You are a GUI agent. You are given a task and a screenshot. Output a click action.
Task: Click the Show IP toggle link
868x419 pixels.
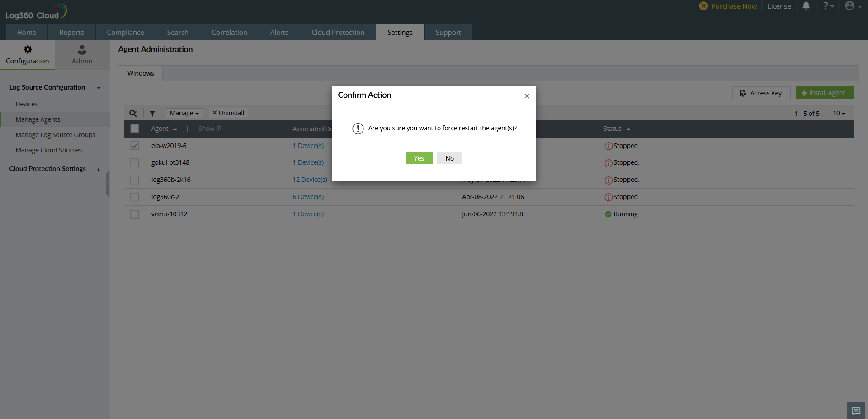[210, 129]
